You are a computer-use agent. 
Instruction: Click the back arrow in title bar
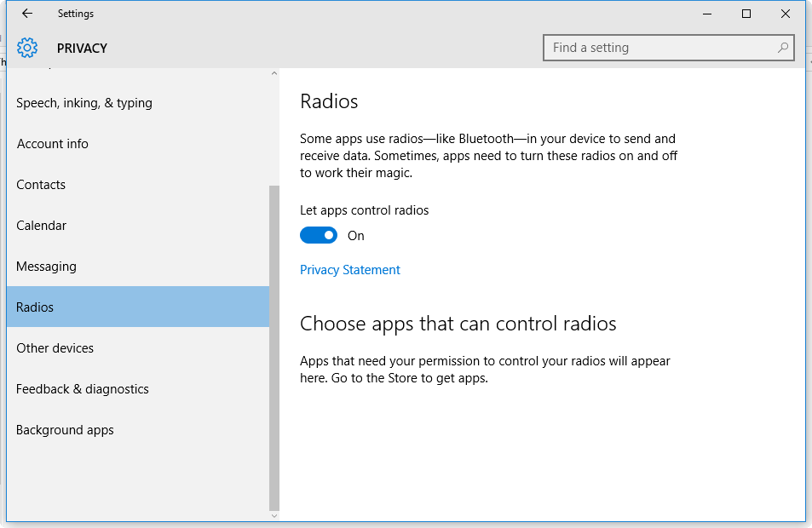27,14
